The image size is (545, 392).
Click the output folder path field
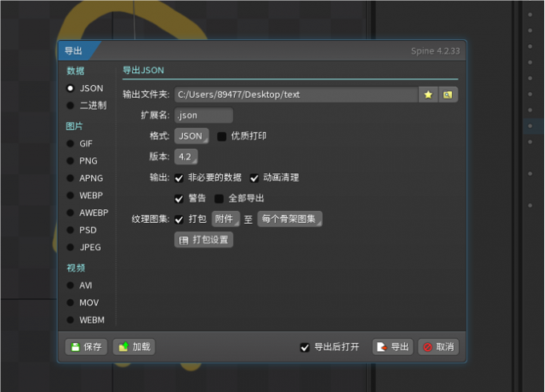(x=296, y=95)
